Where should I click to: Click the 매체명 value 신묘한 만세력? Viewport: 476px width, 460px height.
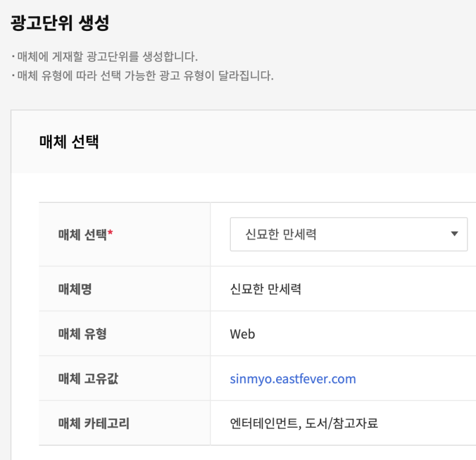coord(265,289)
